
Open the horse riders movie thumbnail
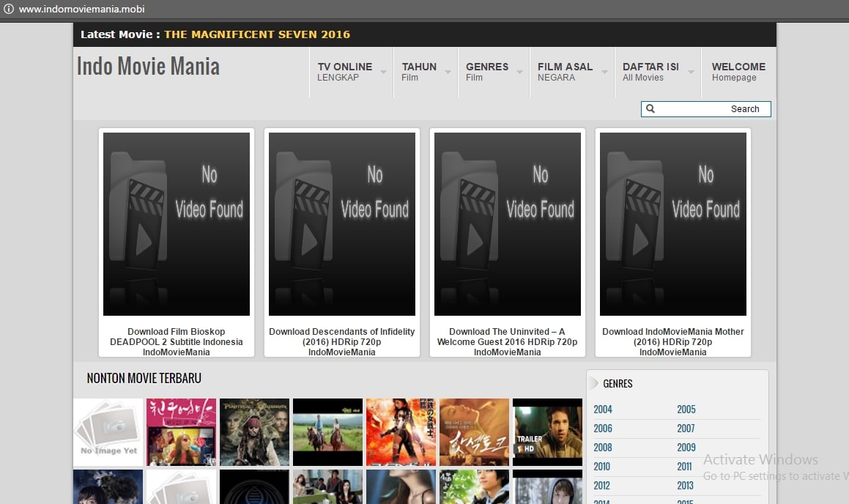tap(327, 432)
